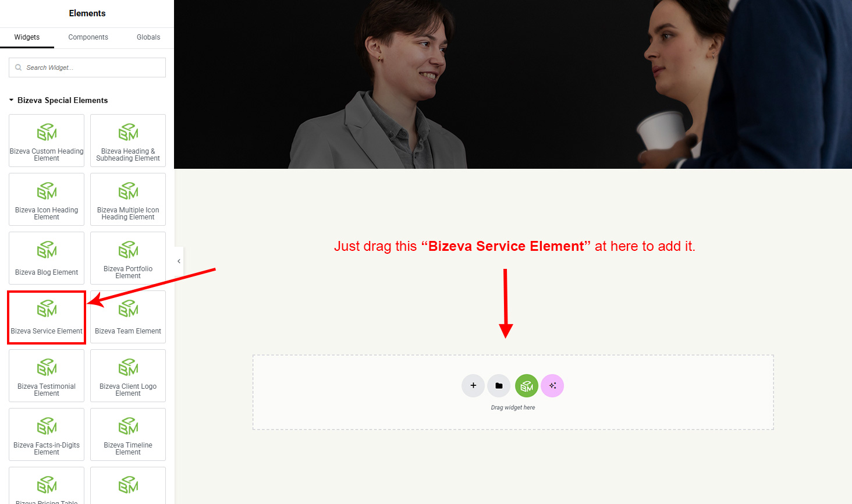
Task: Pick the Bizeva Blog Element widget
Action: 47,258
